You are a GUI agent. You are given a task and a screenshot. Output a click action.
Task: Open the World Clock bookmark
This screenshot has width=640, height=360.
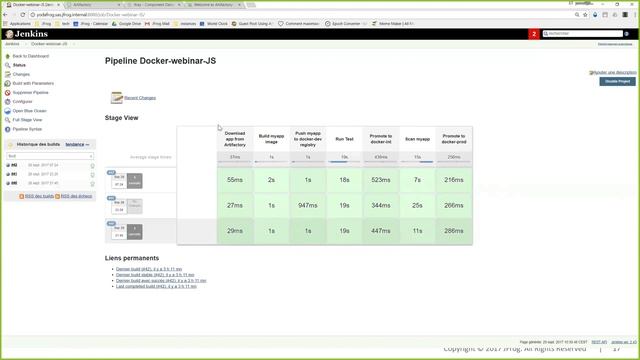(x=213, y=24)
